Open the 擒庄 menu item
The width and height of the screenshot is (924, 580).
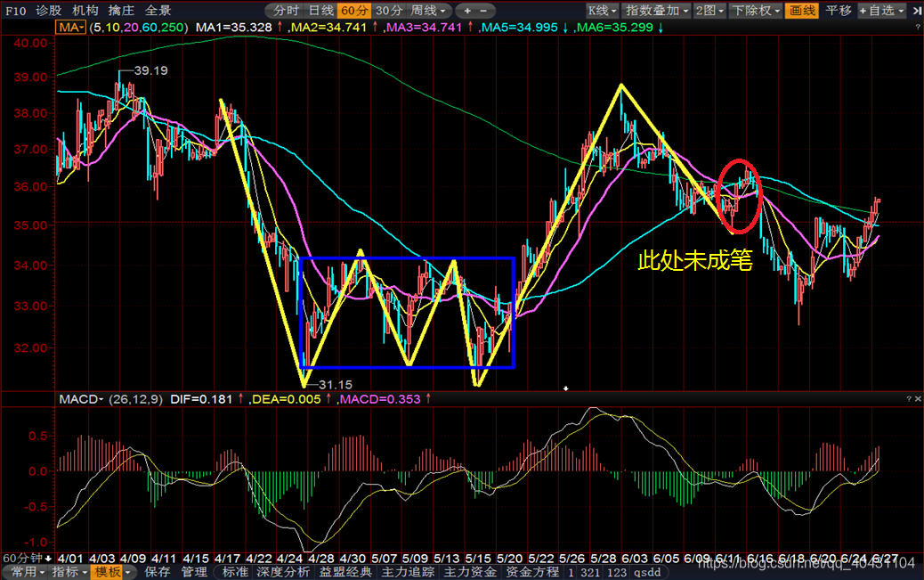tap(121, 11)
